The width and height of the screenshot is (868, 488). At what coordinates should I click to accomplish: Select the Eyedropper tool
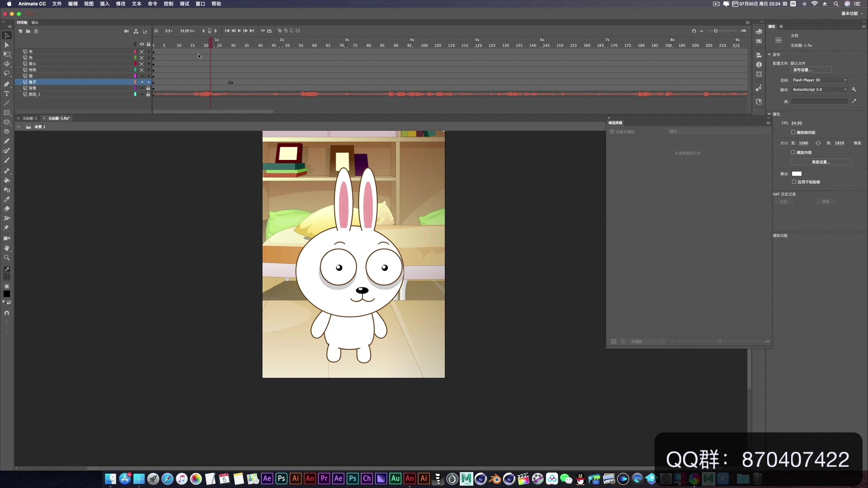7,199
